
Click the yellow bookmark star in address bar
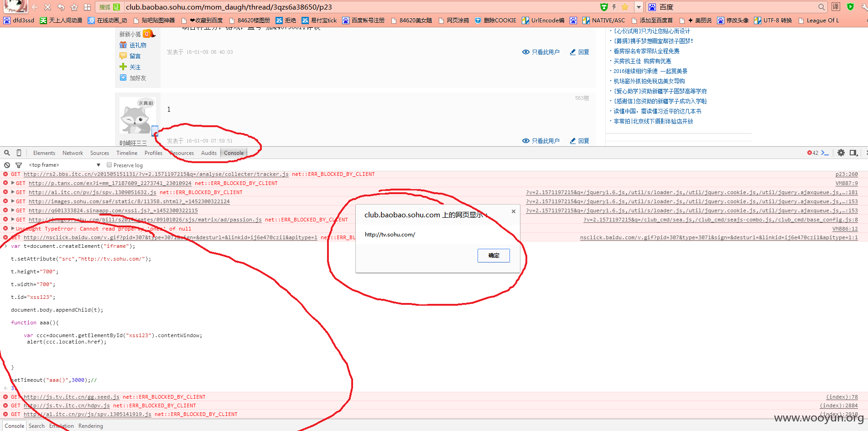point(625,7)
